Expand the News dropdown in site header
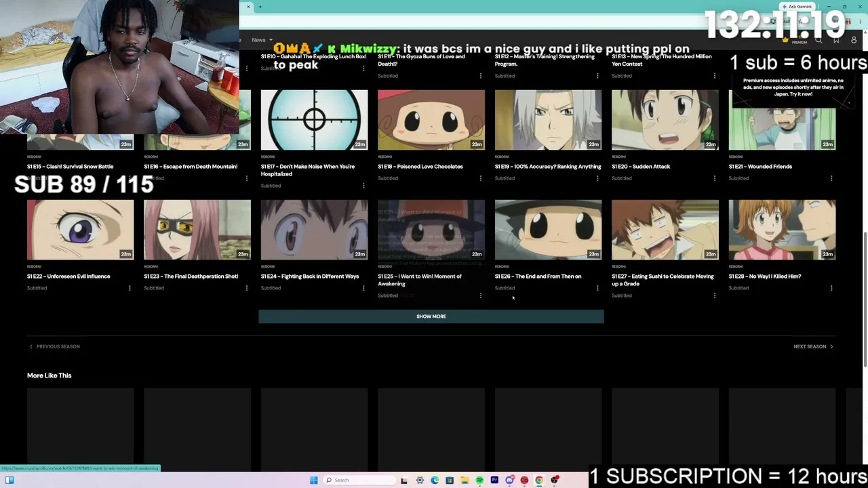The height and width of the screenshot is (488, 868). (x=262, y=40)
